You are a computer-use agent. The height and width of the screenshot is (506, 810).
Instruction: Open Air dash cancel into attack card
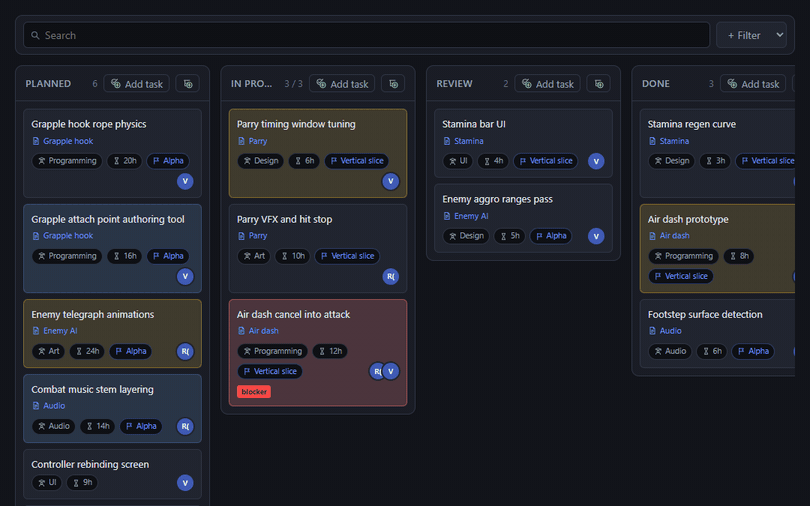[318, 353]
